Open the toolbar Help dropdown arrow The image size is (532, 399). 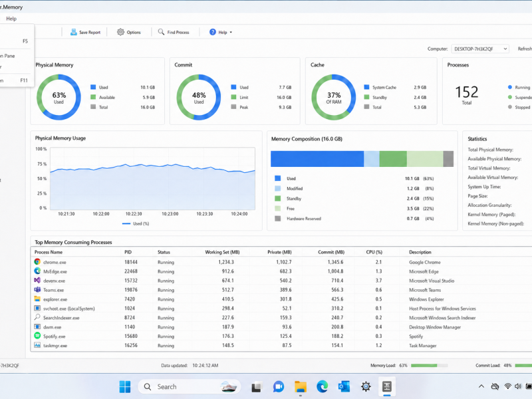click(x=231, y=33)
